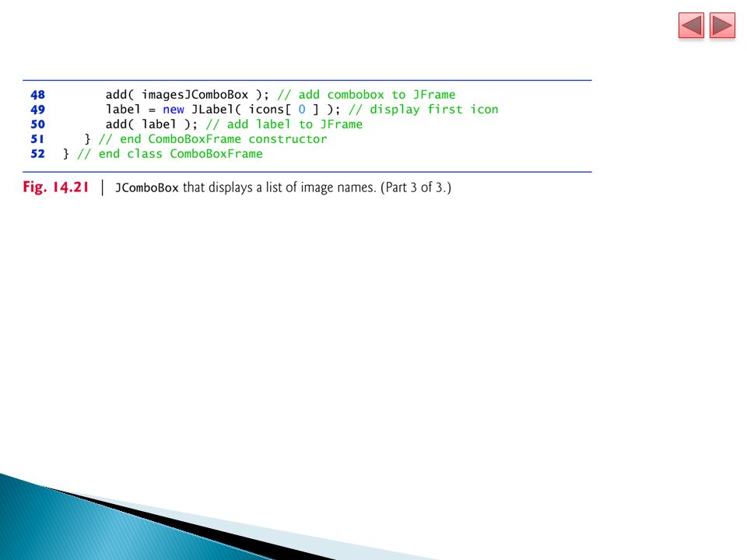Click comment '// end class ComboBoxFrame'
This screenshot has width=747, height=560.
click(170, 154)
